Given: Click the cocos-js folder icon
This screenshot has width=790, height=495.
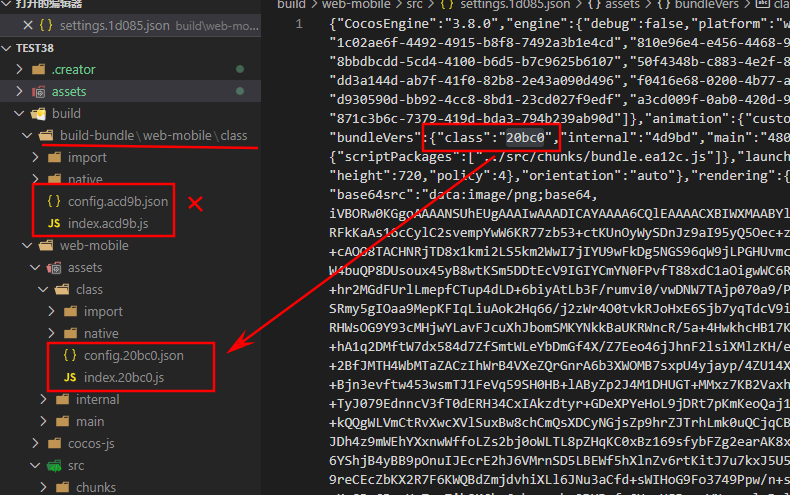Looking at the screenshot, I should [54, 444].
